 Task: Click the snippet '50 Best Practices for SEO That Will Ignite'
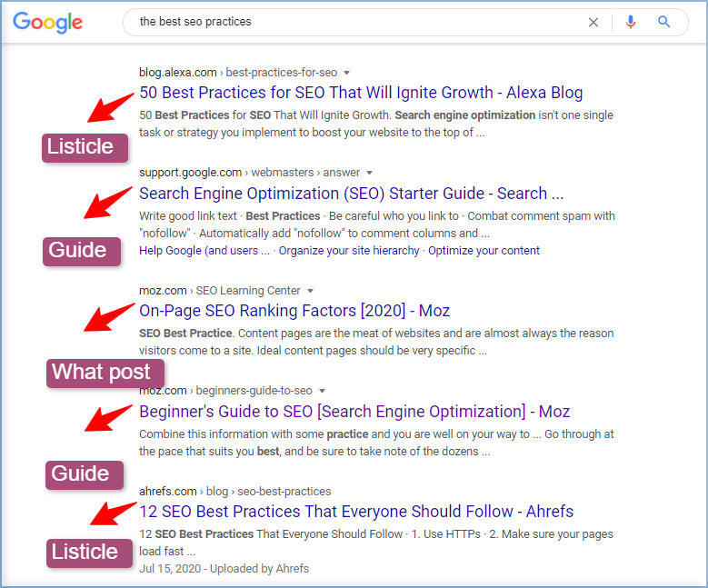coord(375,124)
